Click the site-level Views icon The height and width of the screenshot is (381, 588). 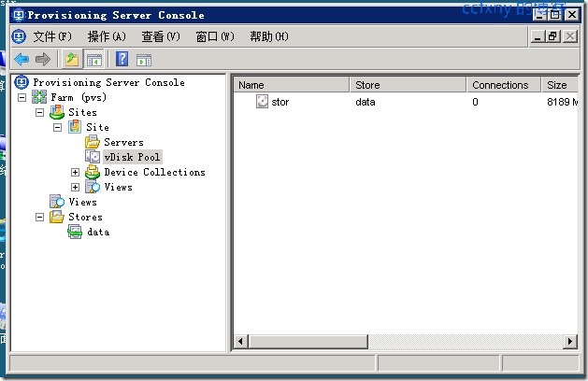point(93,187)
